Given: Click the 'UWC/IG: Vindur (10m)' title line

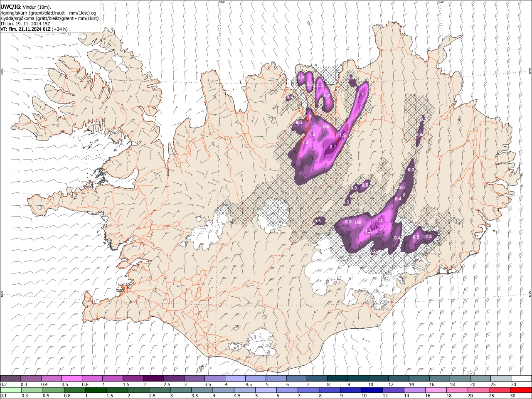Looking at the screenshot, I should 26,7.
